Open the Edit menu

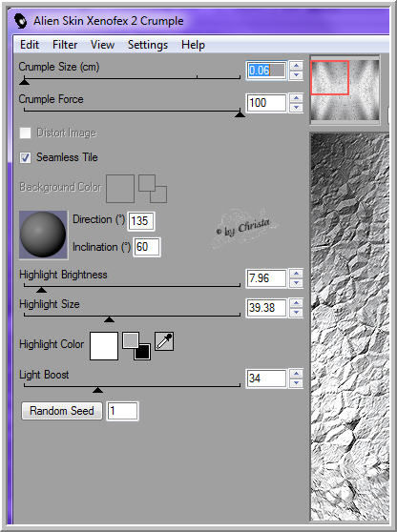click(30, 45)
